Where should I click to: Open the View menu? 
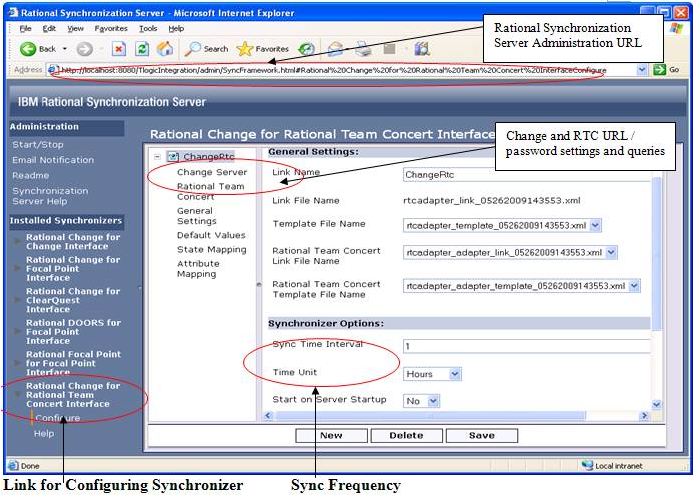point(75,28)
